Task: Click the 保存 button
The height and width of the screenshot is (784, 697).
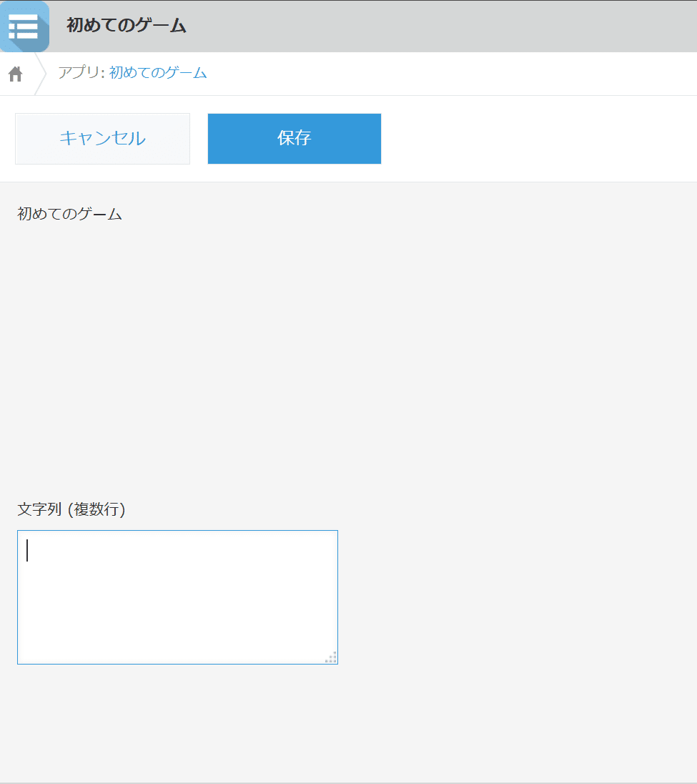Action: coord(295,139)
